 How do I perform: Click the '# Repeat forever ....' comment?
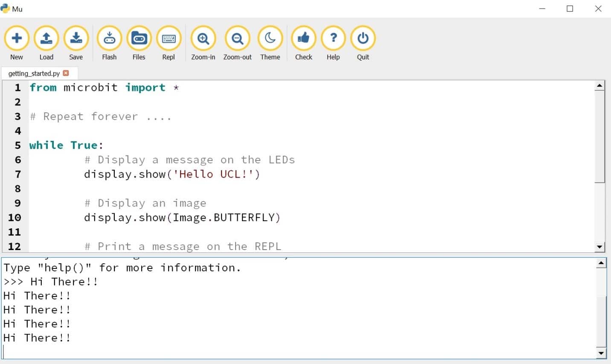pyautogui.click(x=101, y=116)
